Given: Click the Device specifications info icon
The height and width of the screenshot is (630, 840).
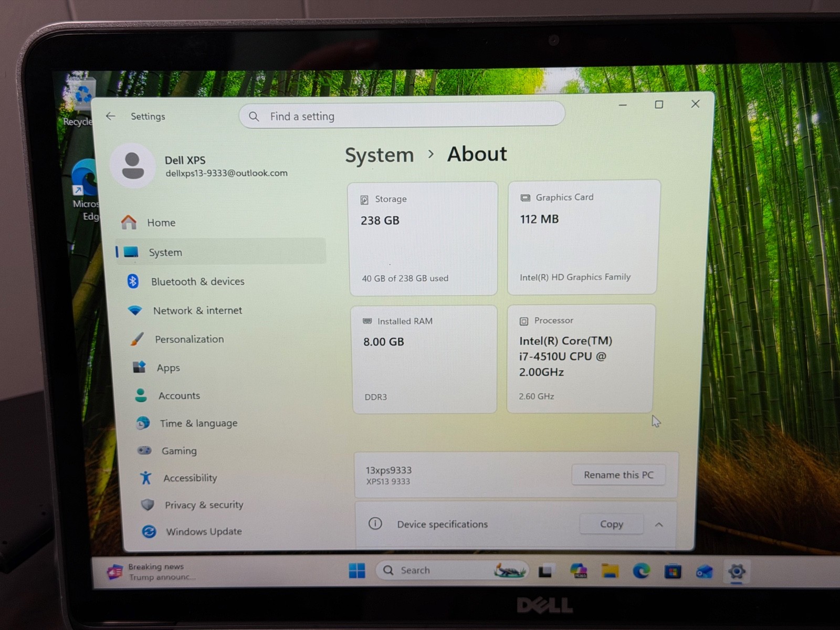Looking at the screenshot, I should pos(375,523).
